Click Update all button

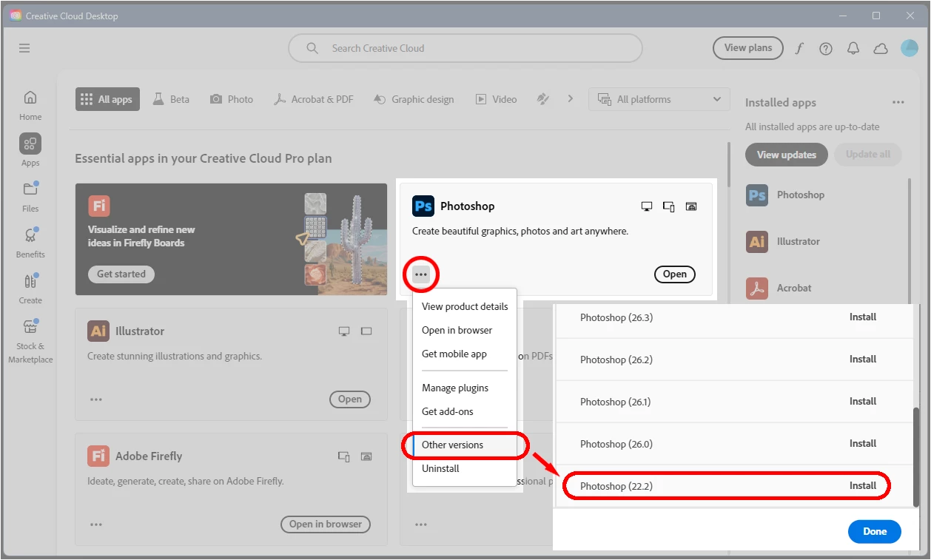[x=868, y=155]
